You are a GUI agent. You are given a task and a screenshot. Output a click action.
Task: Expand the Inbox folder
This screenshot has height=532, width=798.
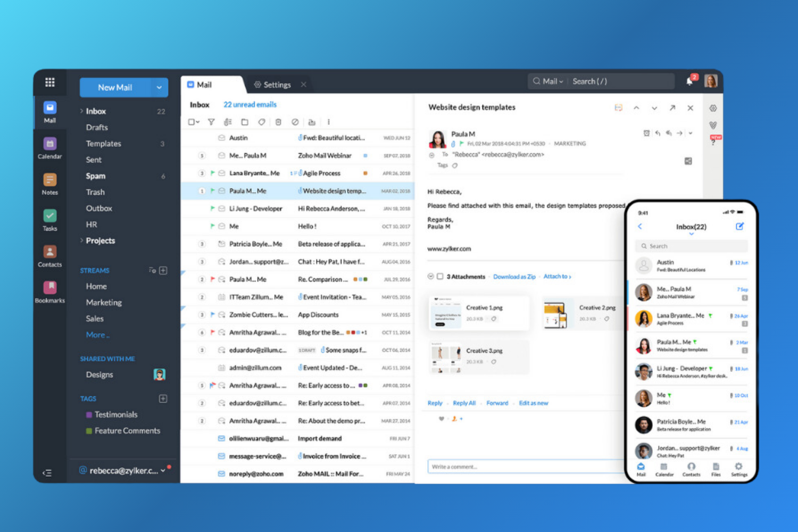pos(81,111)
